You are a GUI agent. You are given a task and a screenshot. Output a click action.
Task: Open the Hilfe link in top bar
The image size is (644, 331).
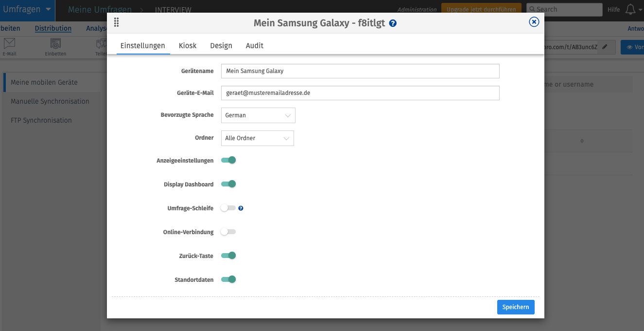614,9
